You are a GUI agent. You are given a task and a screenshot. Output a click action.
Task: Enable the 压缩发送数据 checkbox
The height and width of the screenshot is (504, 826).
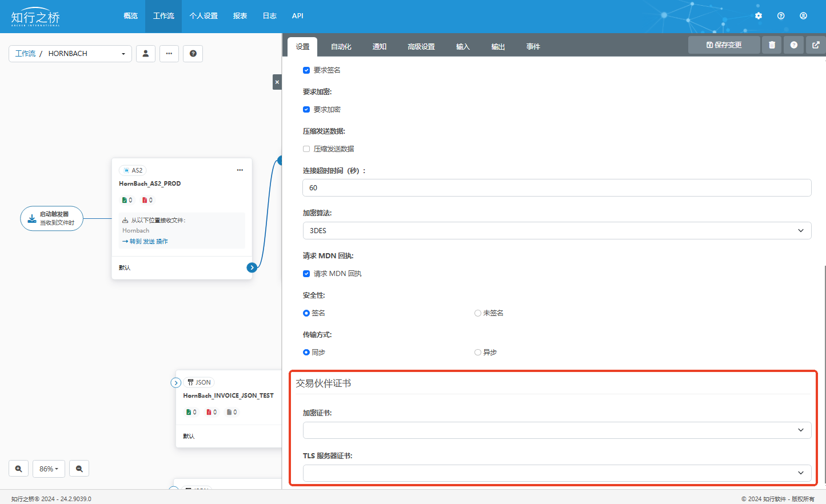tap(306, 149)
